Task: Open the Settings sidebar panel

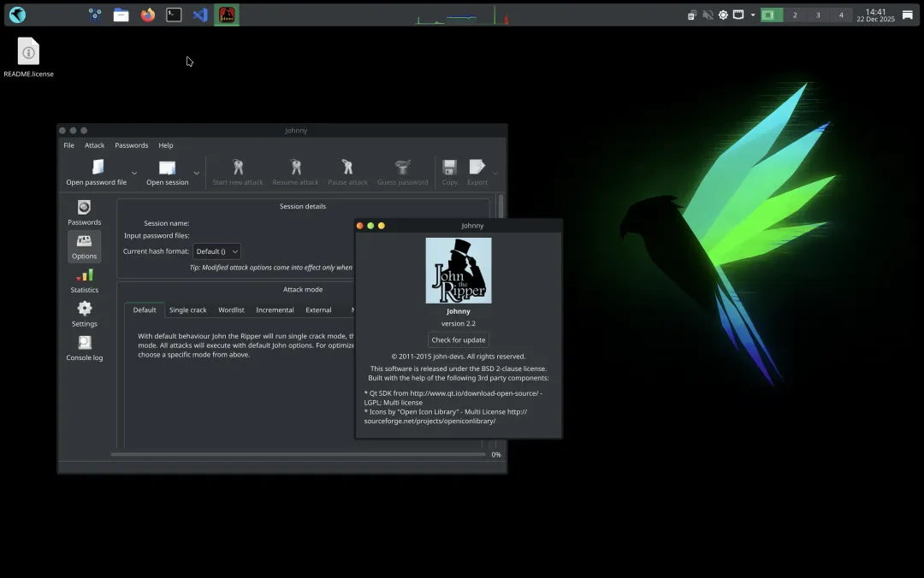Action: (x=84, y=314)
